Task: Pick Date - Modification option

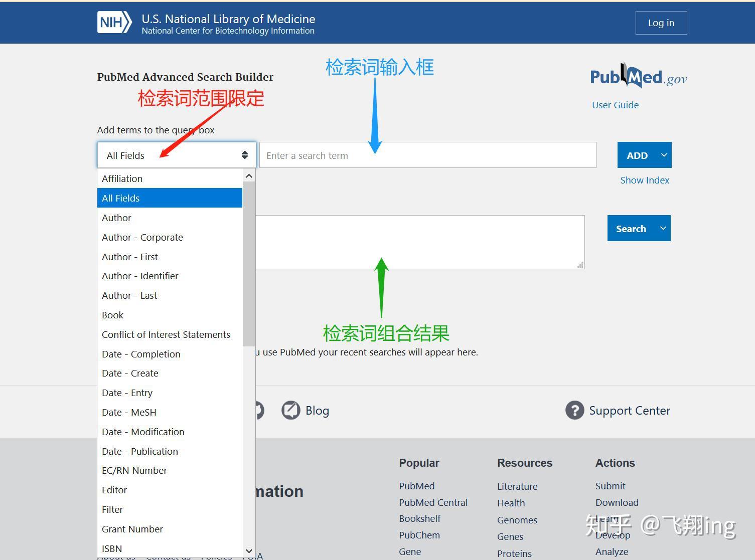Action: coord(170,432)
